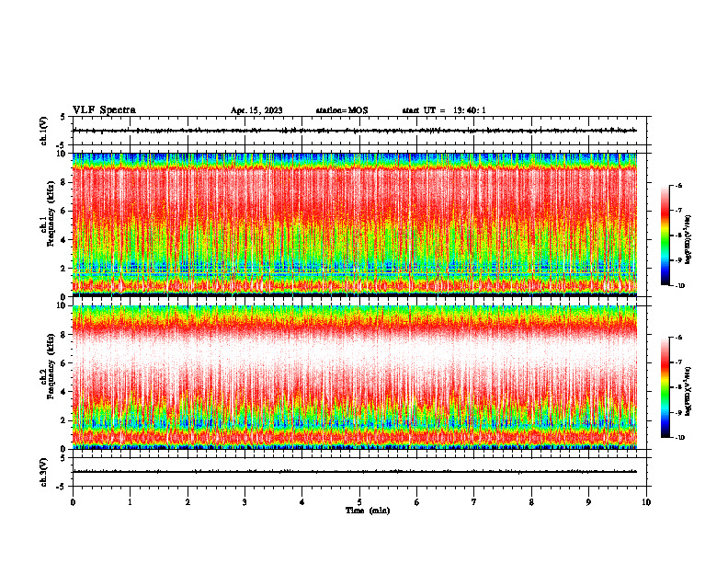Click the "VLF Spectra" plot title
Viewport: 728px width, 563px height.
[x=104, y=110]
